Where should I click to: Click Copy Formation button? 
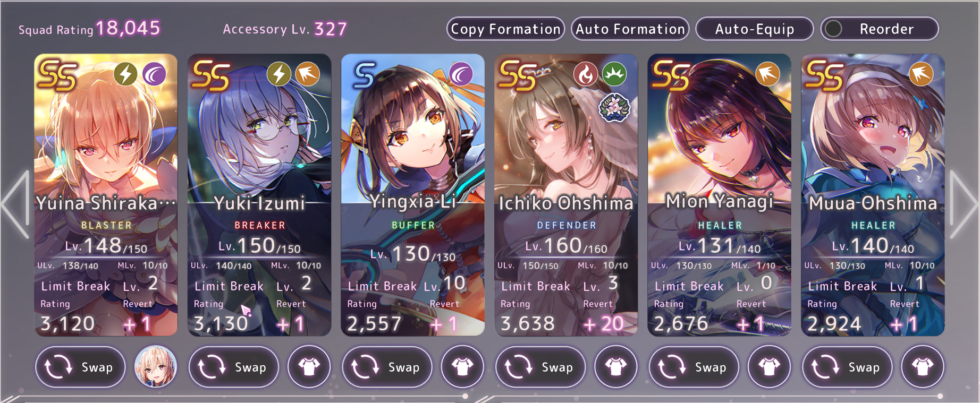pyautogui.click(x=505, y=29)
